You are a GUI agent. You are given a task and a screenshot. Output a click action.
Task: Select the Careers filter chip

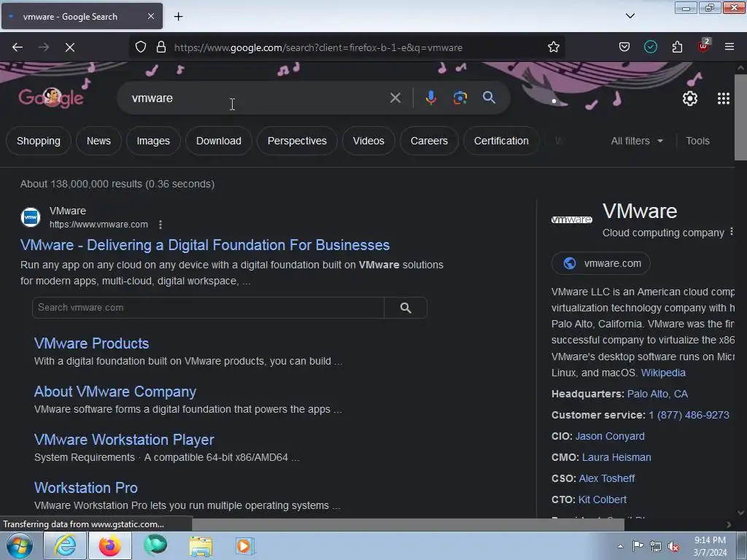(429, 141)
